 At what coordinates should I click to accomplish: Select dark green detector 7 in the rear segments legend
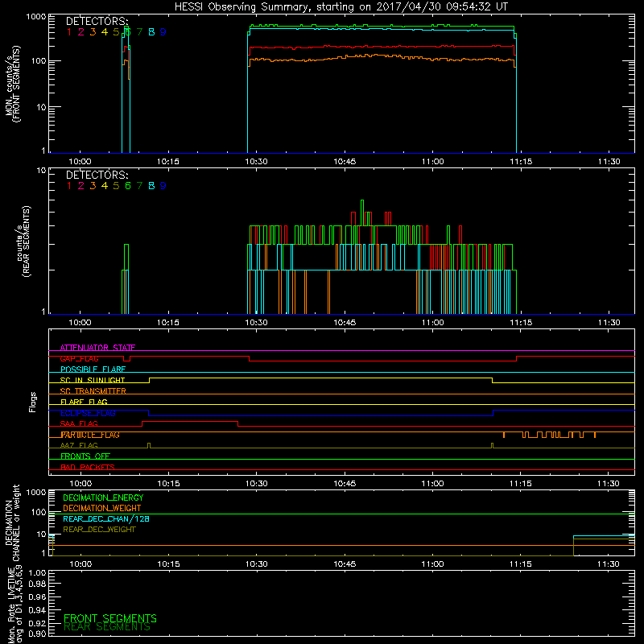(x=139, y=186)
